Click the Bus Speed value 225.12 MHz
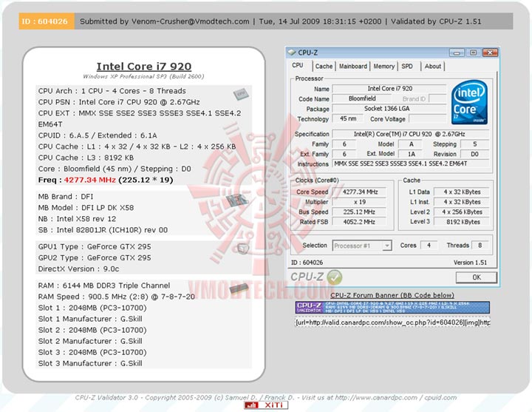Image resolution: width=532 pixels, height=412 pixels. click(360, 212)
